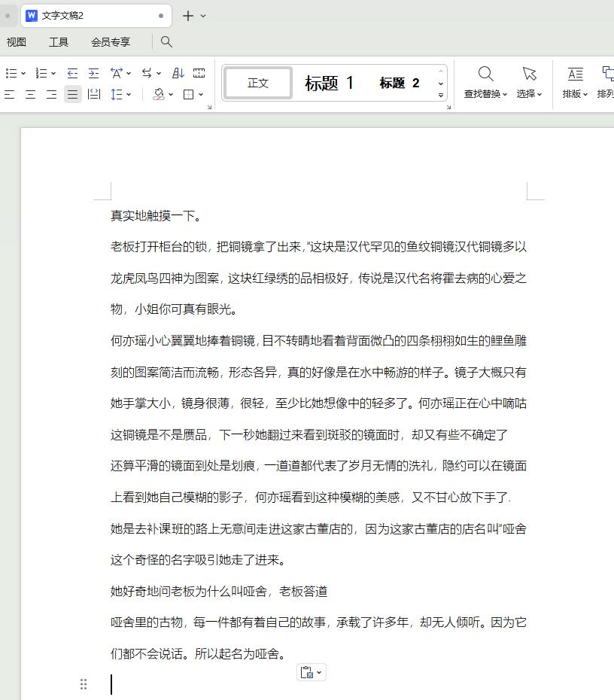The height and width of the screenshot is (700, 614).
Task: Toggle justify alignment
Action: 72,94
